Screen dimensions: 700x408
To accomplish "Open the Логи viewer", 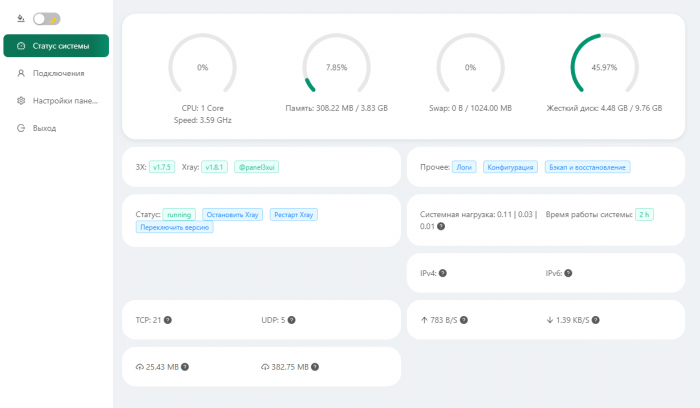I will [x=464, y=167].
